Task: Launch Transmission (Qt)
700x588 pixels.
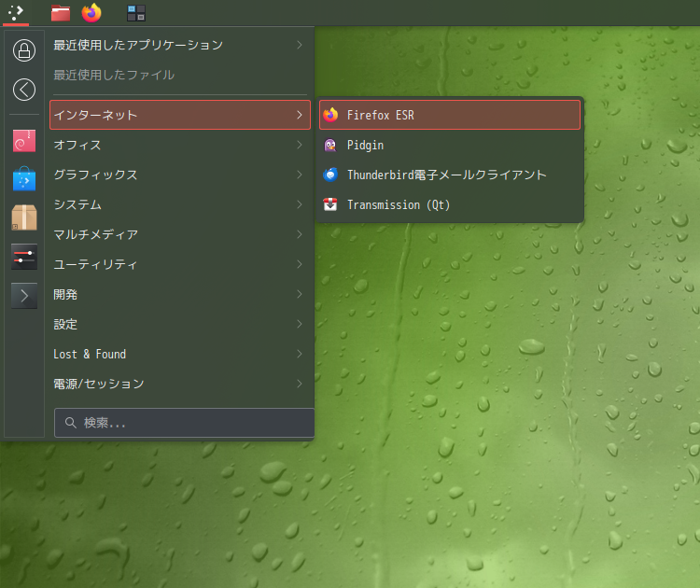Action: [450, 204]
